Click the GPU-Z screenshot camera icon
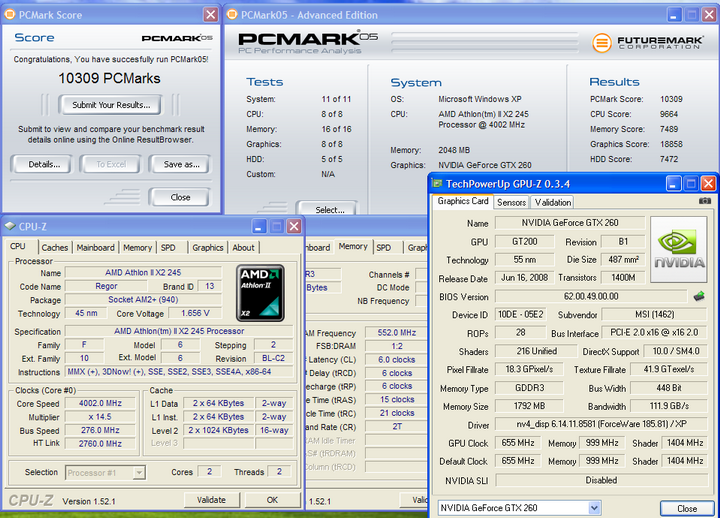This screenshot has width=720, height=518. [x=705, y=201]
